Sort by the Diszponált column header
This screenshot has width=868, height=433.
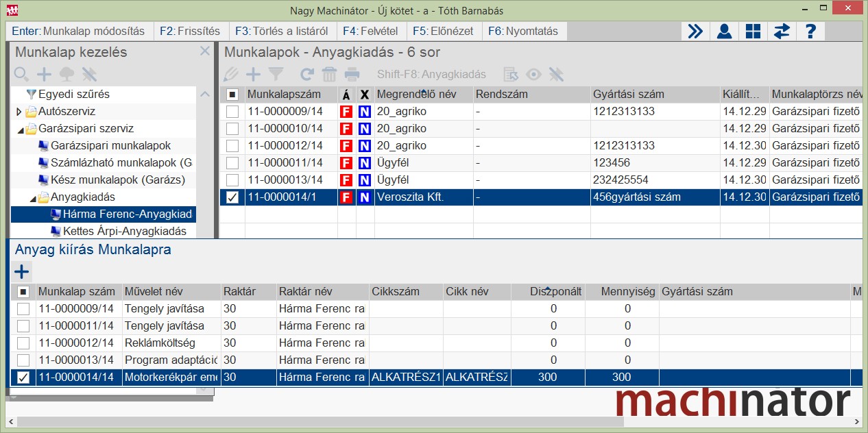[x=547, y=291]
